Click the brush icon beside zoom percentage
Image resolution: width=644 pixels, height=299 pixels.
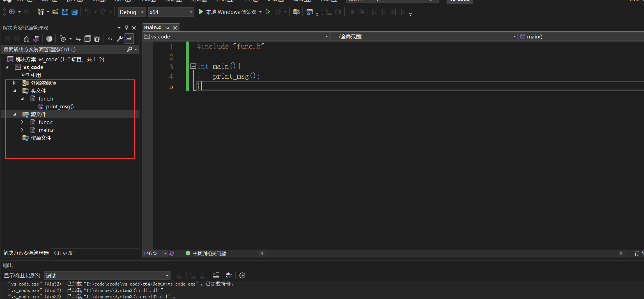[x=172, y=253]
